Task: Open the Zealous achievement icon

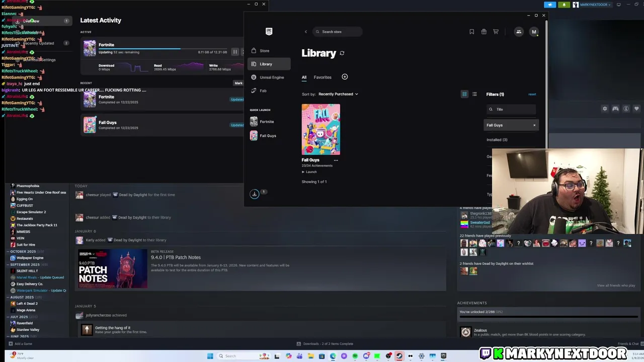Action: pos(466,332)
